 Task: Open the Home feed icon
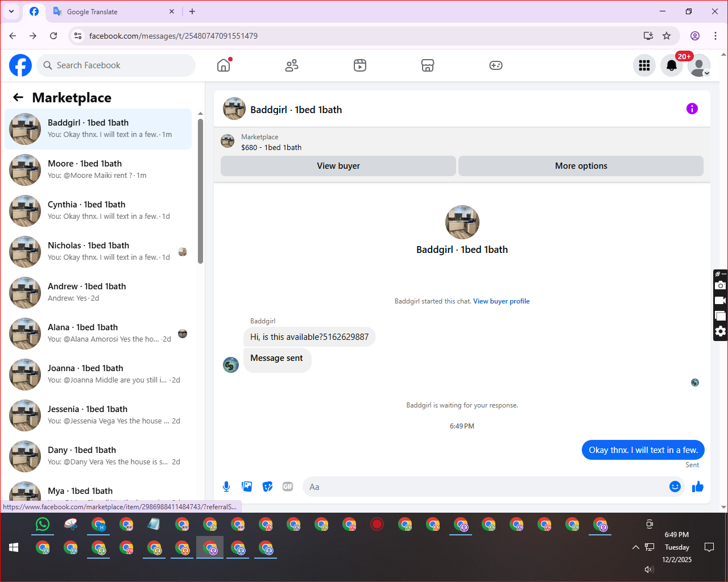tap(224, 65)
